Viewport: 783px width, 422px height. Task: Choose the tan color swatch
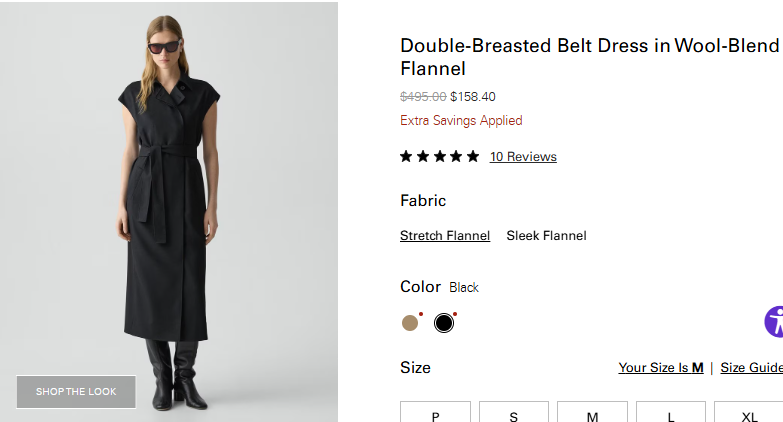click(x=410, y=322)
